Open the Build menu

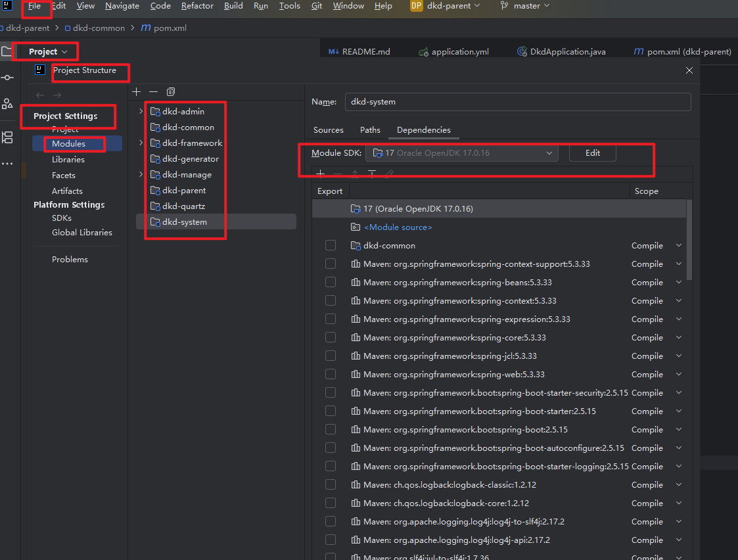(233, 6)
